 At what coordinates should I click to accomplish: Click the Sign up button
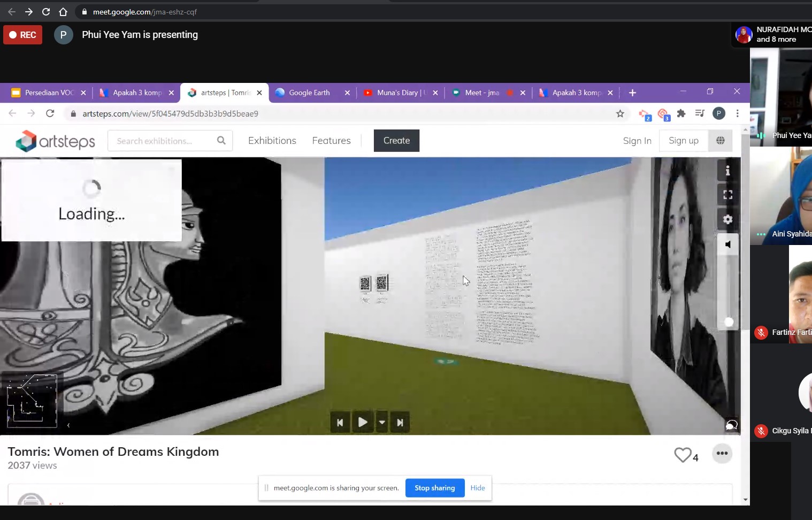tap(684, 140)
